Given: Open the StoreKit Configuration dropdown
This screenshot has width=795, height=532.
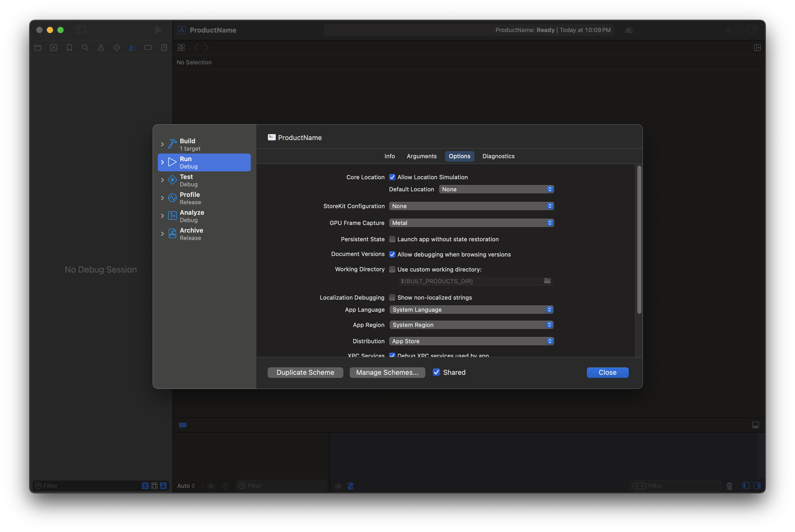Looking at the screenshot, I should click(471, 206).
